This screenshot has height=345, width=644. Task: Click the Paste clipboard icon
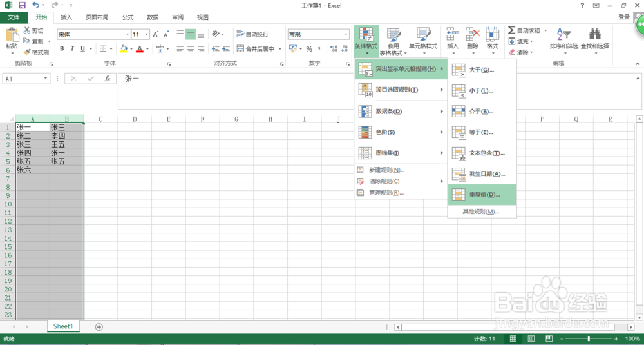(x=12, y=35)
